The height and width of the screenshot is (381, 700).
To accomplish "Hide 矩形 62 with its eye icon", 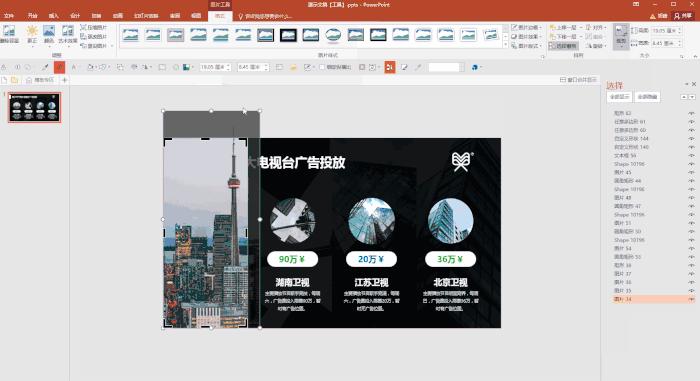I will tap(691, 113).
